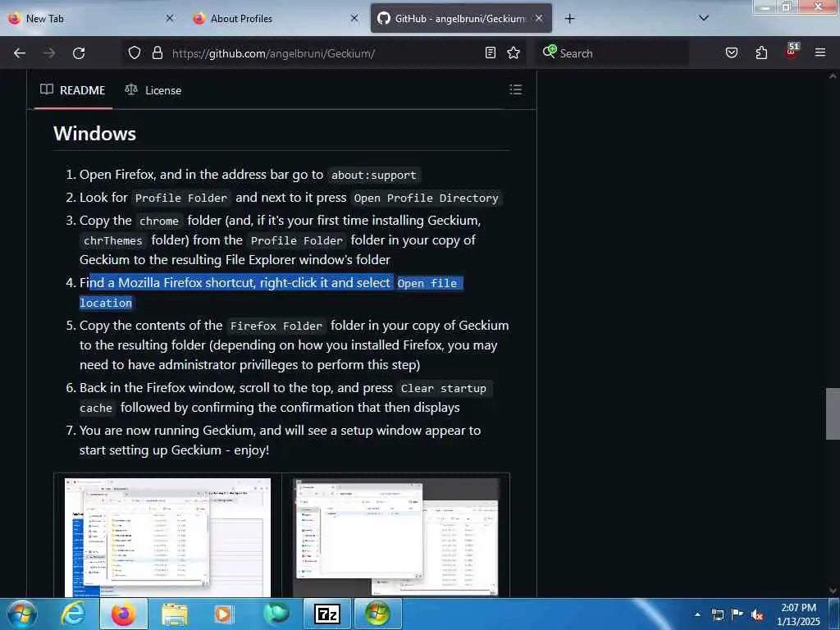The image size is (840, 630).
Task: Launch Internet Explorer from taskbar
Action: 72,614
